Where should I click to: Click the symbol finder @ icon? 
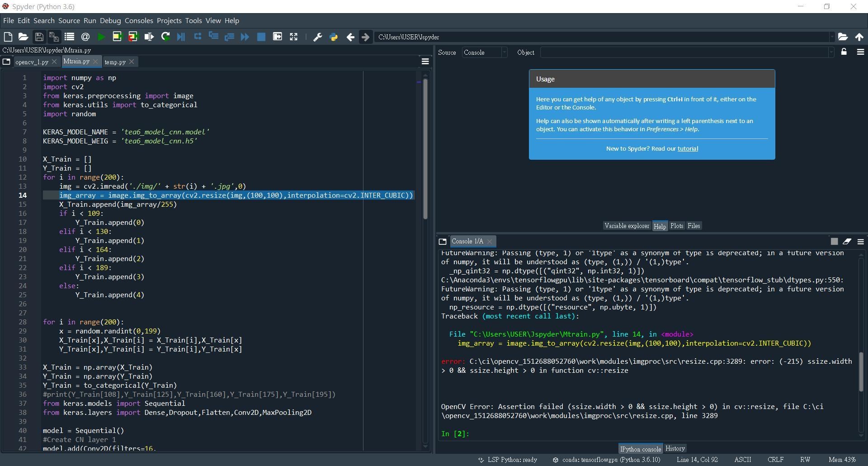pos(85,37)
